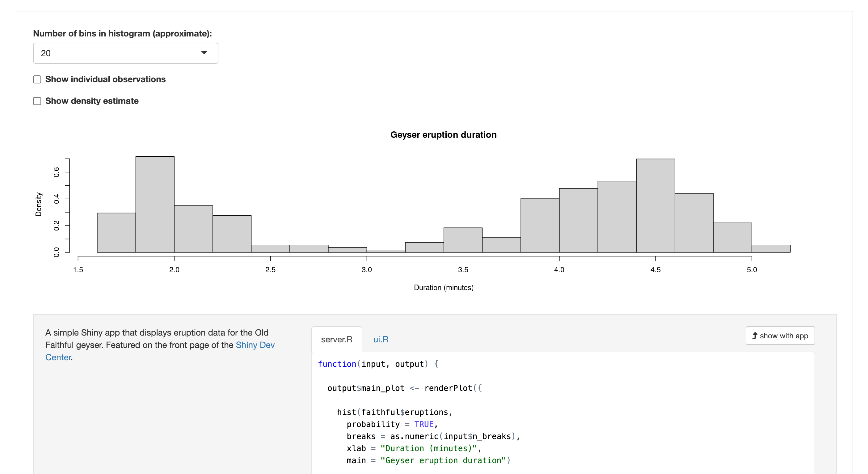Click the 'Duration (minutes)' axis label
The image size is (868, 474).
point(444,288)
